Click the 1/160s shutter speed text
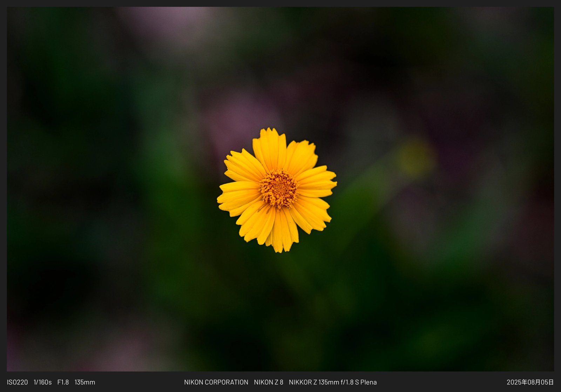The width and height of the screenshot is (561, 392). [42, 382]
